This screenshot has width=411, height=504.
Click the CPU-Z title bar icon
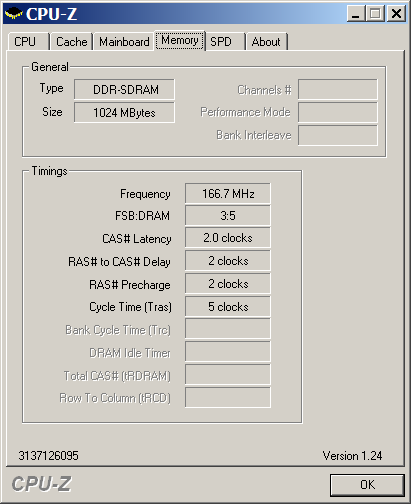(x=13, y=14)
